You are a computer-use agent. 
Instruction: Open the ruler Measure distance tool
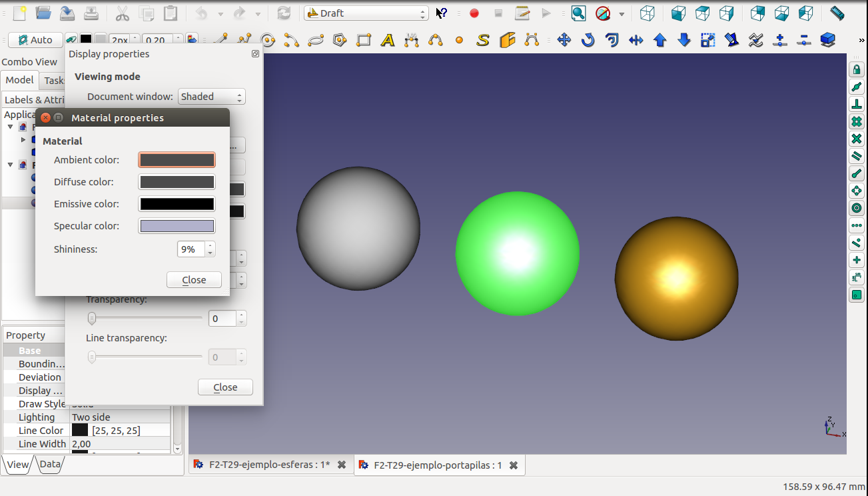click(x=837, y=13)
